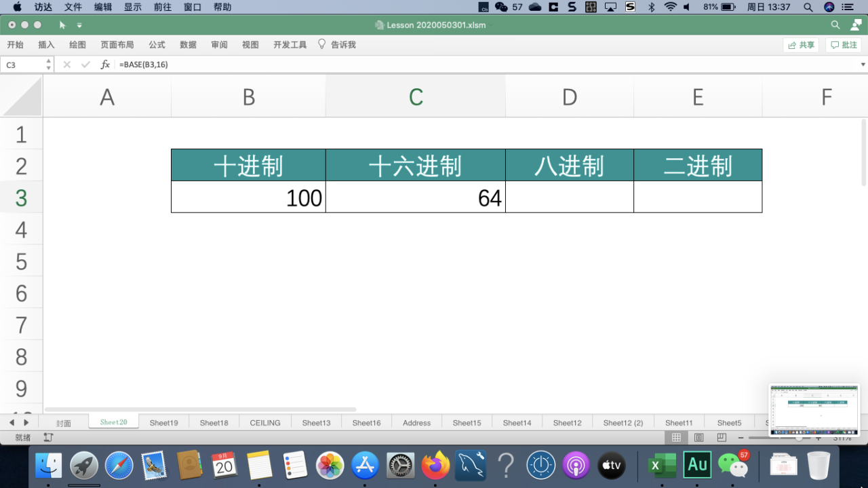868x488 pixels.
Task: Open Podcasts from the Dock
Action: 576,466
